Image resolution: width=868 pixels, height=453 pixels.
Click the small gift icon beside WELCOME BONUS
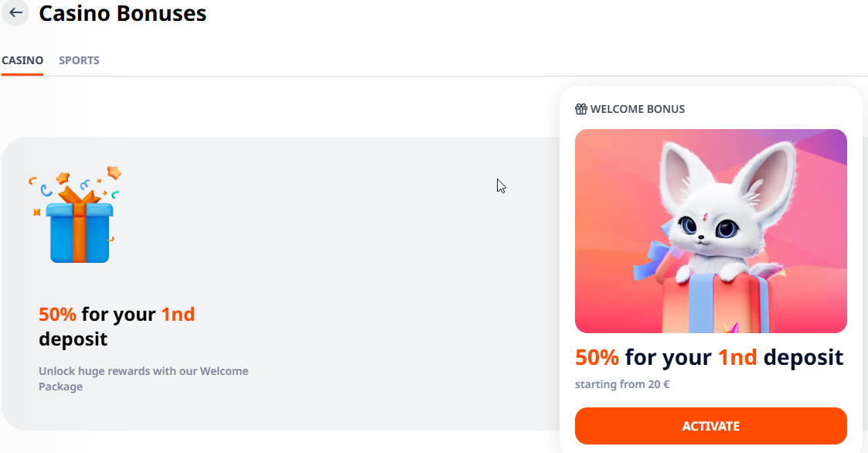tap(581, 109)
